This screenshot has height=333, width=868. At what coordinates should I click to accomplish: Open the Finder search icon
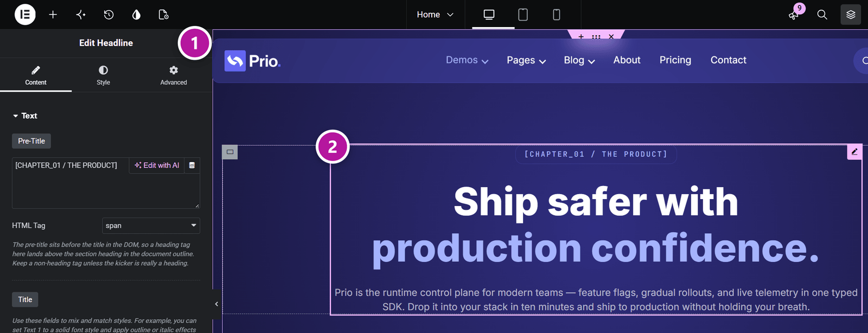[822, 15]
